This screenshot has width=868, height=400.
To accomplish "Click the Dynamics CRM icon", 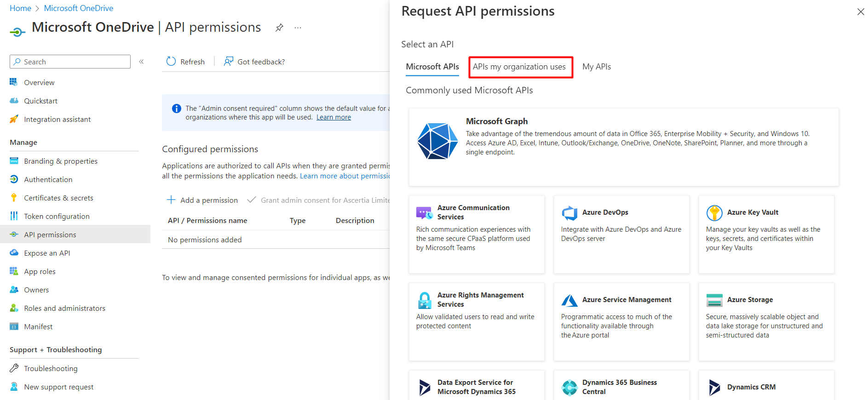I will coord(714,388).
